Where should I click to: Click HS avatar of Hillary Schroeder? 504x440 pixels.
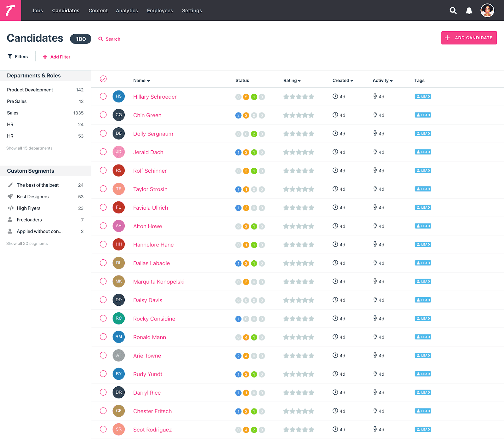(119, 96)
